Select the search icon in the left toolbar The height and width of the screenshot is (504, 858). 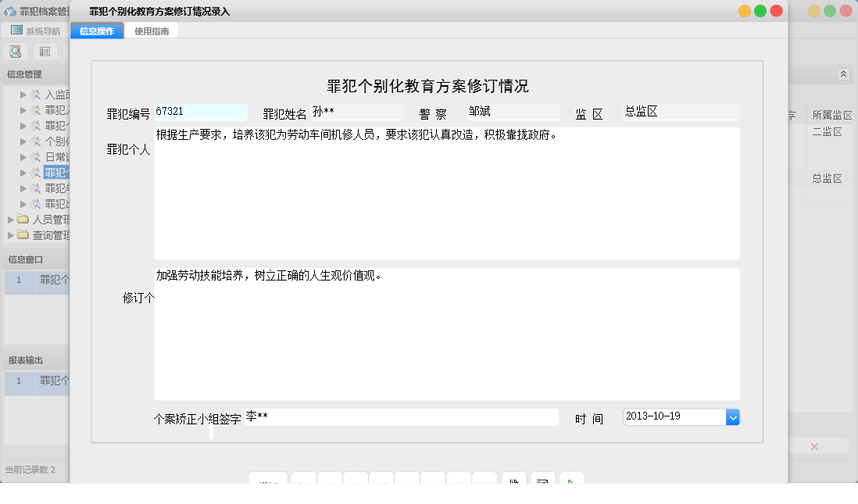(x=16, y=51)
